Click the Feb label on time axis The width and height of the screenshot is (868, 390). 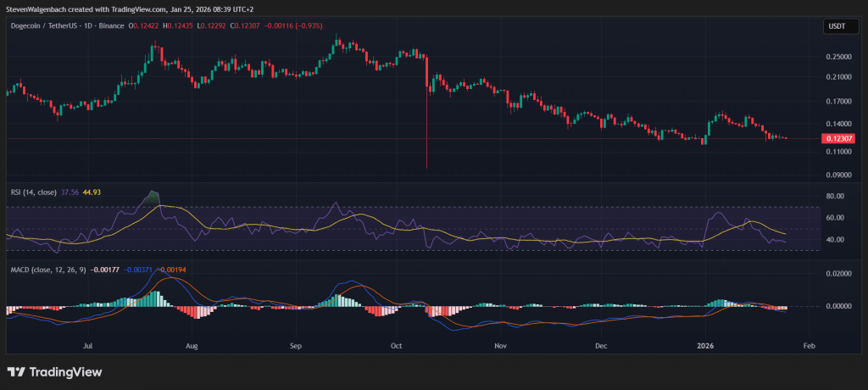[x=809, y=346]
